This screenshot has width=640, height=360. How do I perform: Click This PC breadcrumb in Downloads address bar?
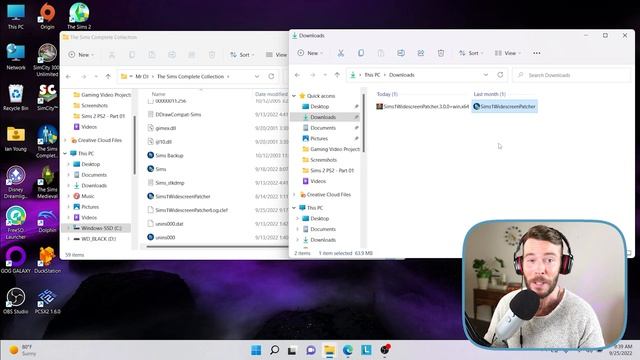372,75
